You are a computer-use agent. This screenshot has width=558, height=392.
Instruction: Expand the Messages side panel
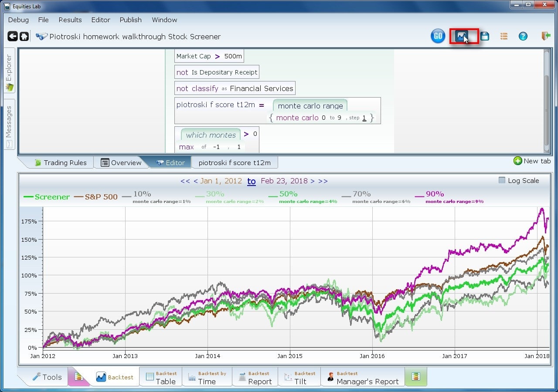click(x=10, y=124)
